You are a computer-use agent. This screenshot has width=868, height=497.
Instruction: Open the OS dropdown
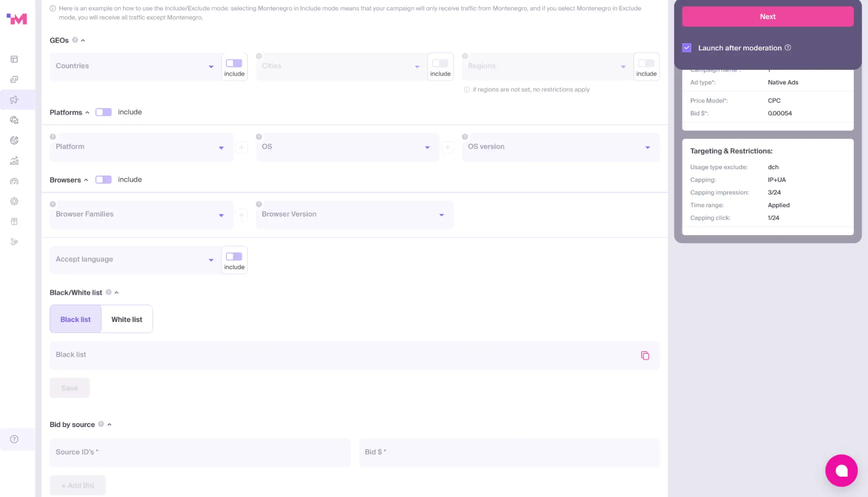tap(347, 147)
